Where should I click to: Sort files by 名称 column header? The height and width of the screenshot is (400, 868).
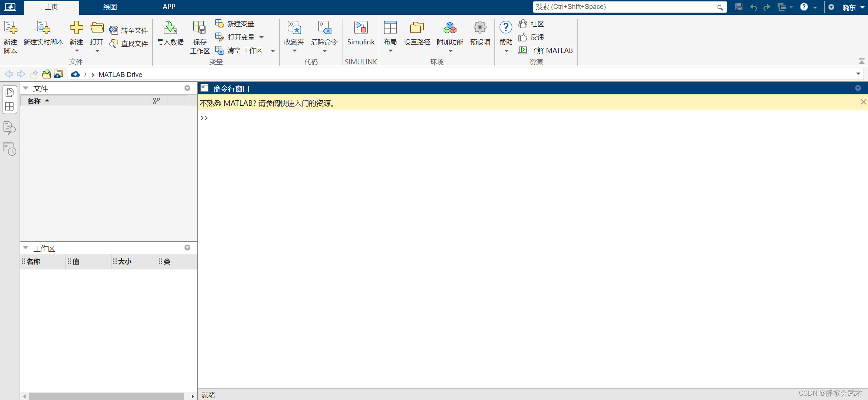click(x=83, y=101)
